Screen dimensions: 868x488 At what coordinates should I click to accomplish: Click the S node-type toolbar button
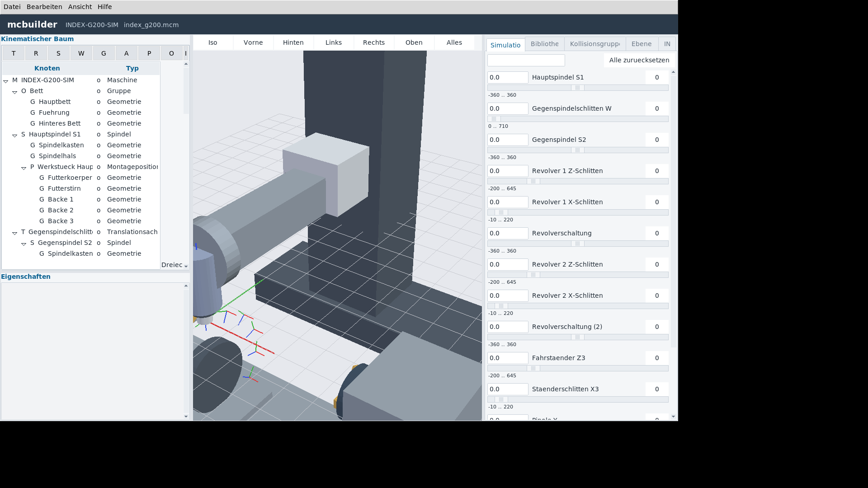click(58, 53)
